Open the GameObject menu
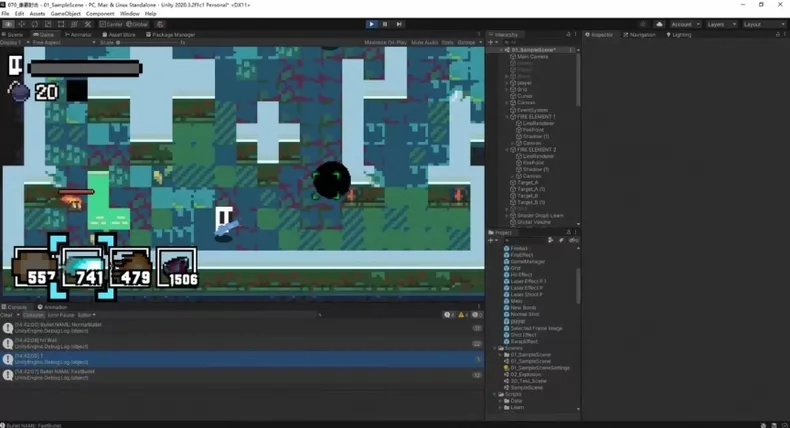 click(65, 14)
